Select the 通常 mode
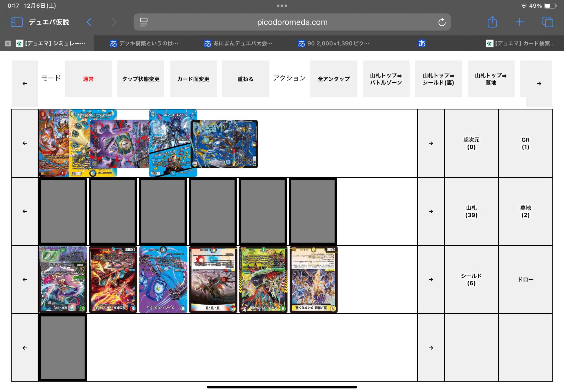 (88, 79)
